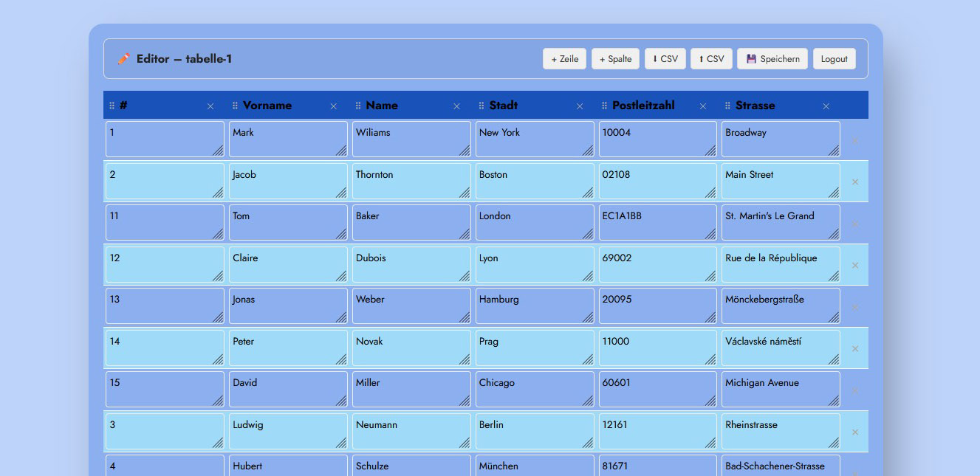Viewport: 980px width, 476px height.
Task: Edit the Rheinstrasse cell
Action: (781, 431)
